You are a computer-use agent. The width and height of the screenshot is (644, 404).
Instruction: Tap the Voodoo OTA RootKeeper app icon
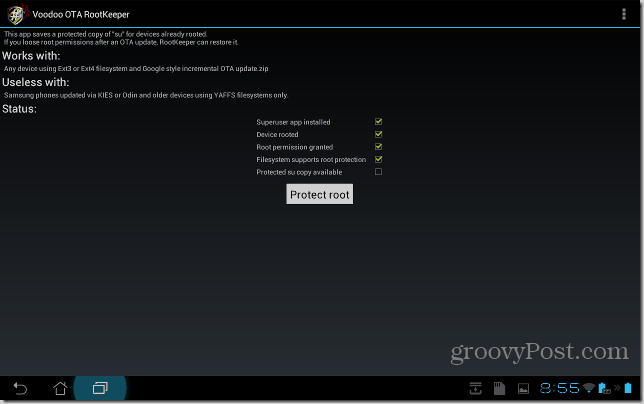pos(16,14)
